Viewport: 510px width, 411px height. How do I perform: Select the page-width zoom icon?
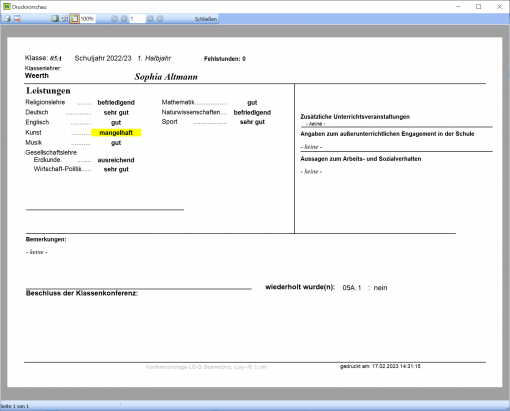[64, 19]
